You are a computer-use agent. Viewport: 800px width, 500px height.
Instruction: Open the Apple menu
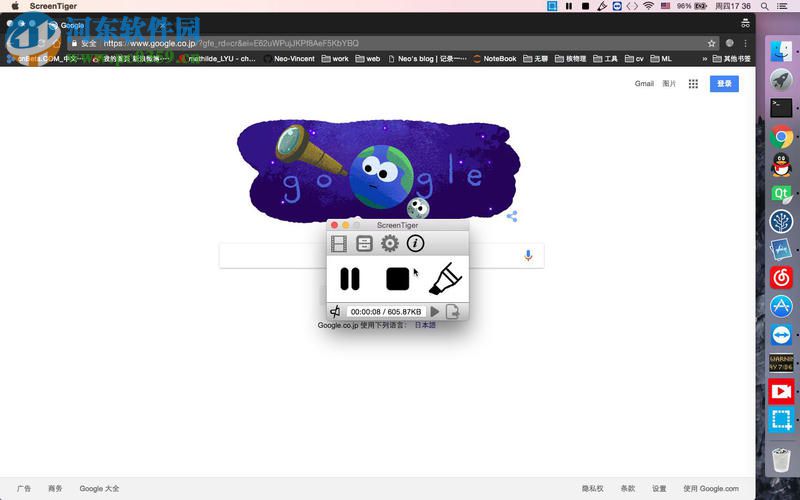point(15,6)
